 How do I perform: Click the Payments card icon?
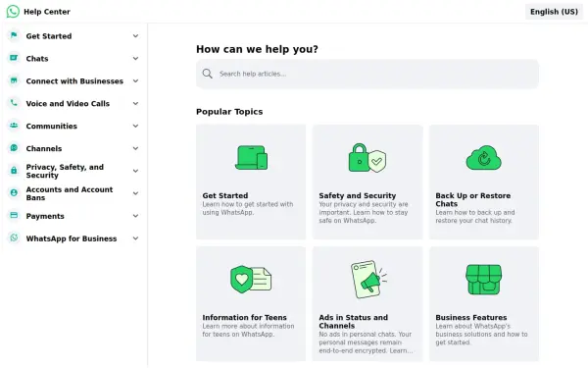14,216
